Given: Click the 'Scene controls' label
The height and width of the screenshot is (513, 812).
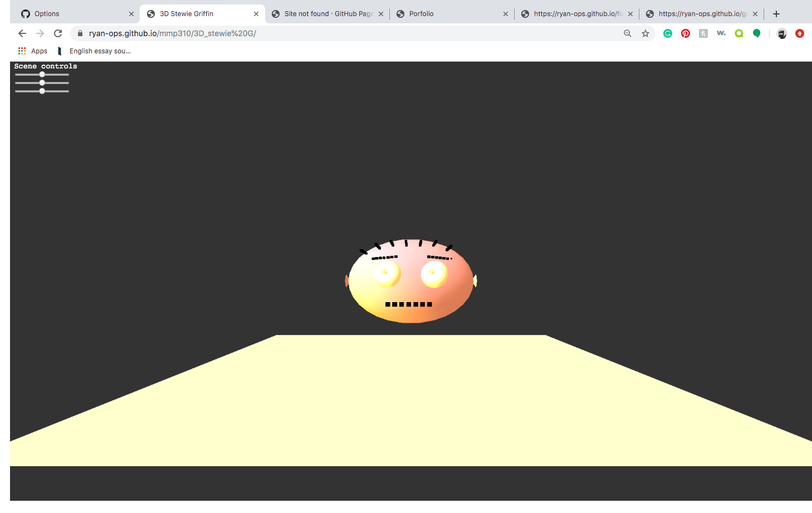Looking at the screenshot, I should coord(46,66).
